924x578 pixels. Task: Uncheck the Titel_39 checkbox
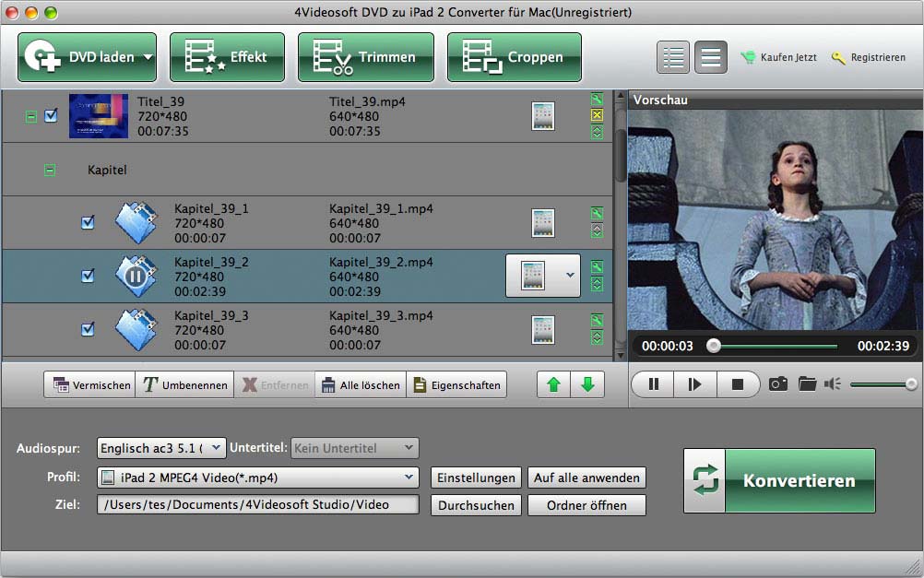pyautogui.click(x=52, y=116)
